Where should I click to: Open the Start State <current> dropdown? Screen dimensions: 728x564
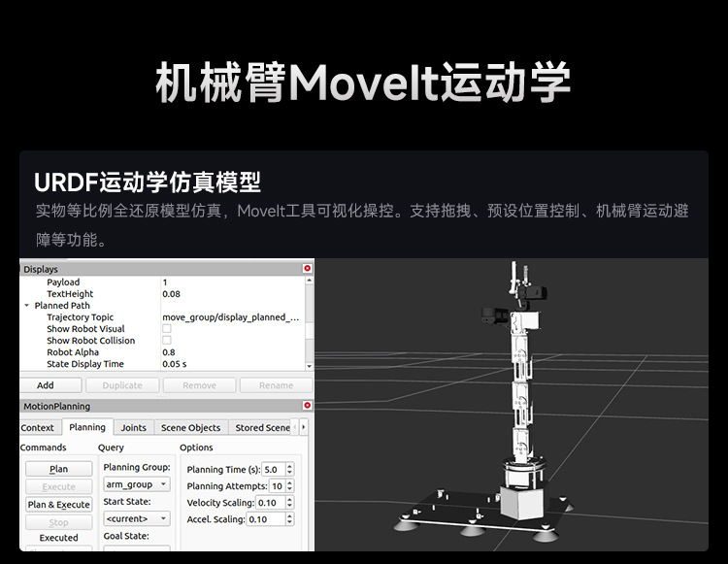coord(137,518)
